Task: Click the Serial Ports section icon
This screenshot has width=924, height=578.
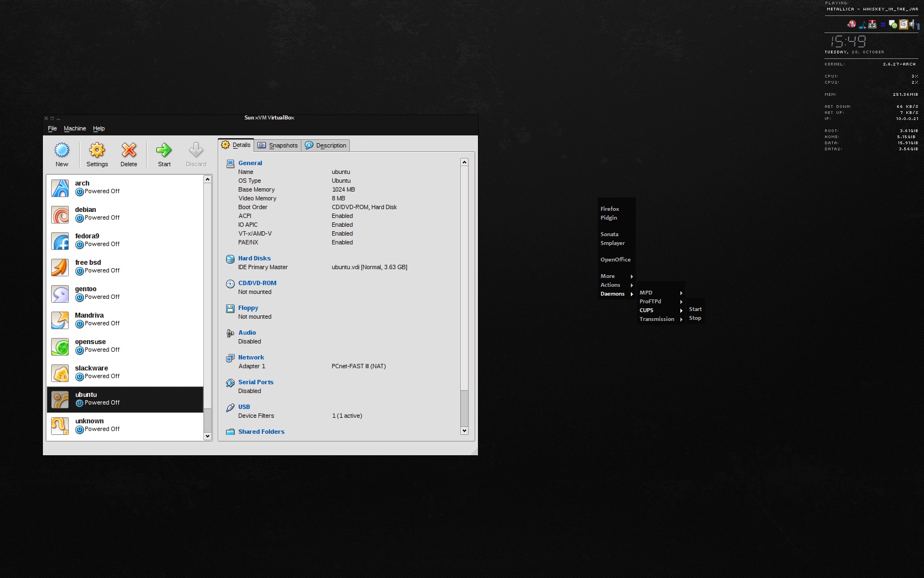Action: point(230,383)
